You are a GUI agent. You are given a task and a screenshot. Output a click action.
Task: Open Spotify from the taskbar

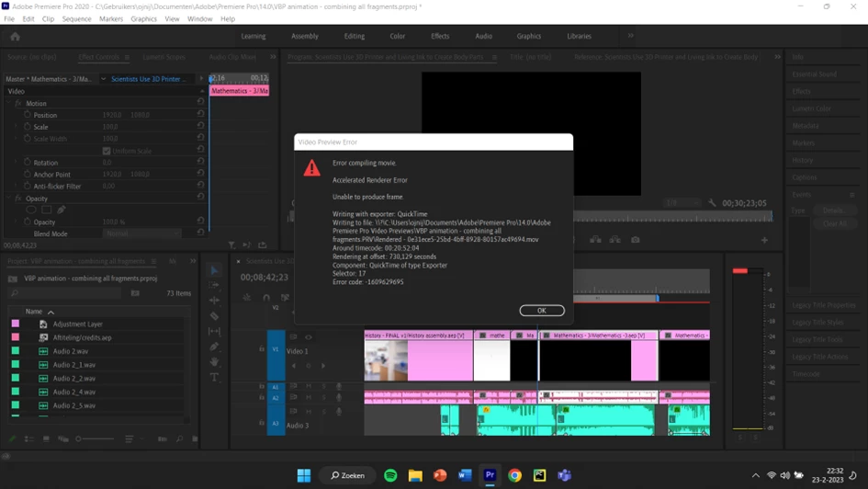[x=390, y=475]
